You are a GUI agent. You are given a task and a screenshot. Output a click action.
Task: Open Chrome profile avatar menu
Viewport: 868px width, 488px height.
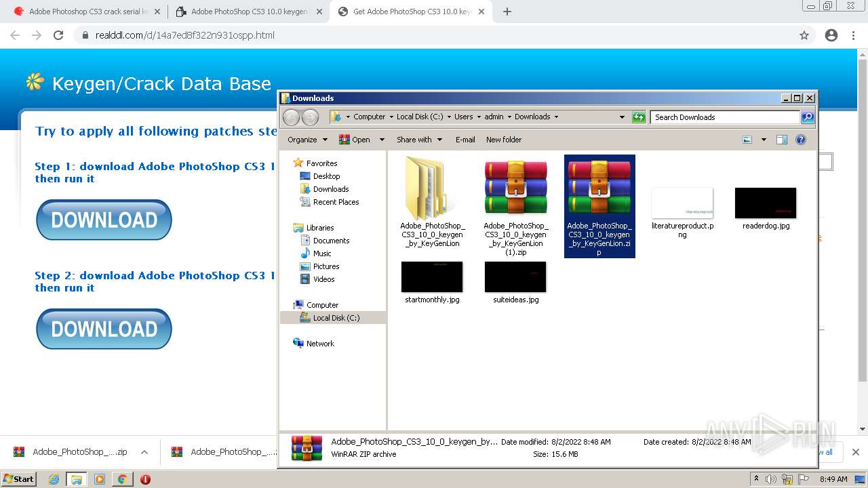[x=831, y=35]
